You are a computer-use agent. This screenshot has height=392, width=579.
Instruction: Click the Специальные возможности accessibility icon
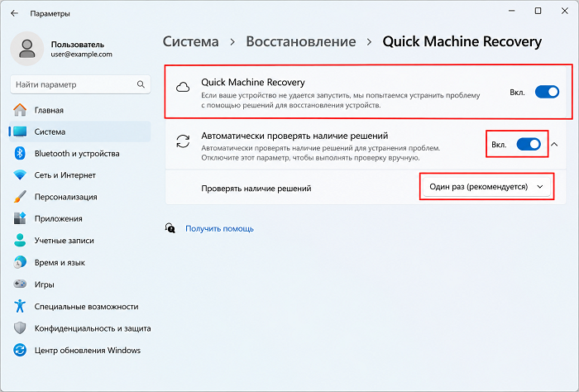pos(20,306)
